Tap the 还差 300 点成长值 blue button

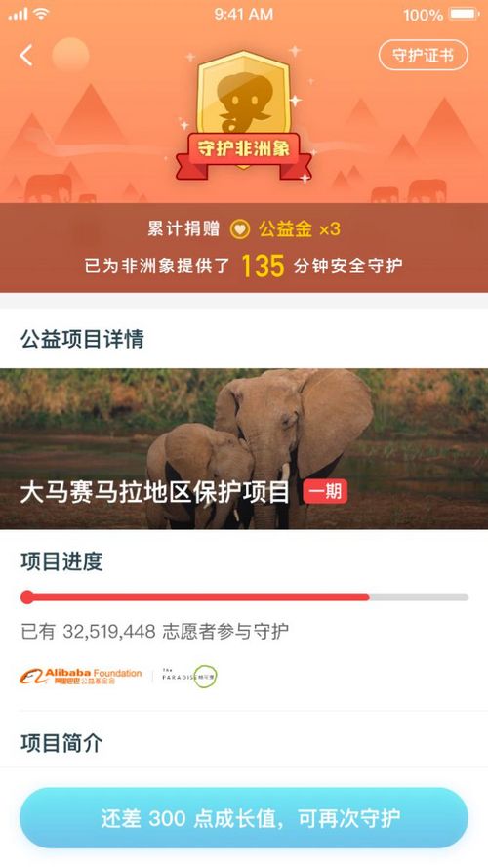[x=244, y=818]
